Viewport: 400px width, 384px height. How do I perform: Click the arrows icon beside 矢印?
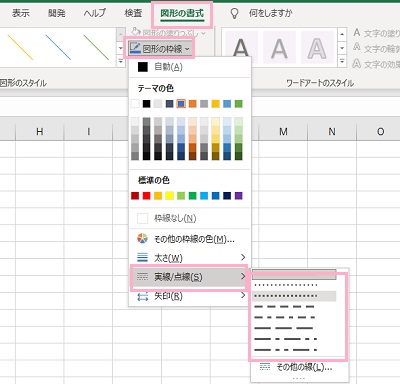tap(142, 296)
